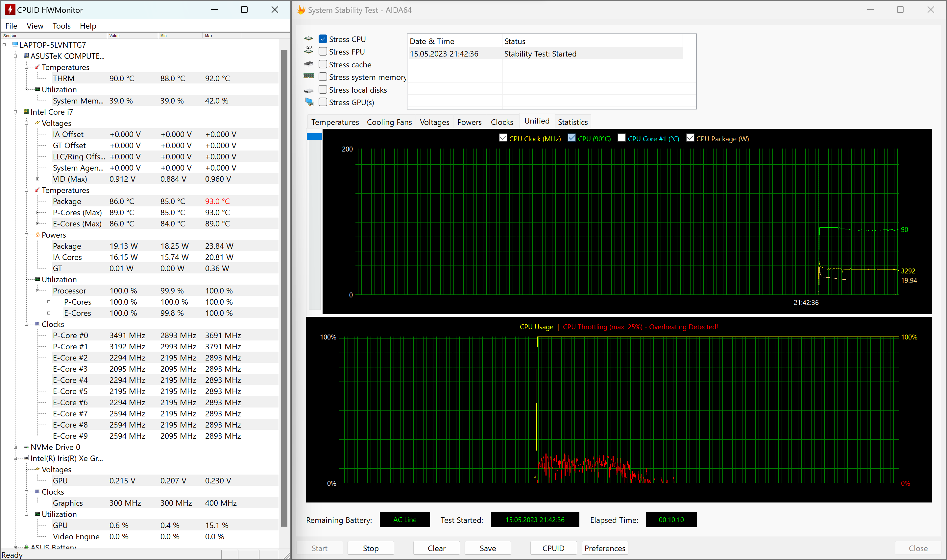Enable the Stress FPU checkbox
This screenshot has width=947, height=560.
point(323,51)
